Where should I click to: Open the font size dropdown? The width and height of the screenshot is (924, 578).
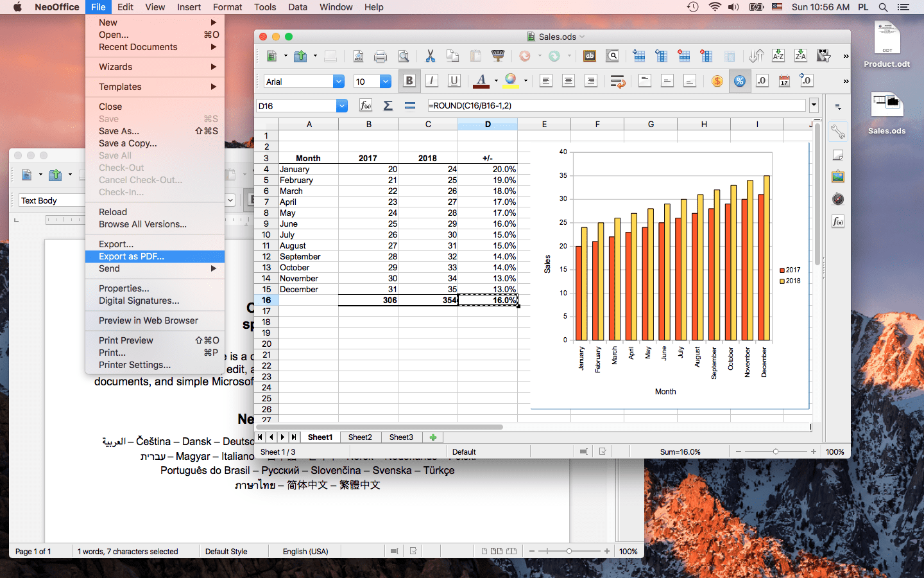tap(385, 82)
